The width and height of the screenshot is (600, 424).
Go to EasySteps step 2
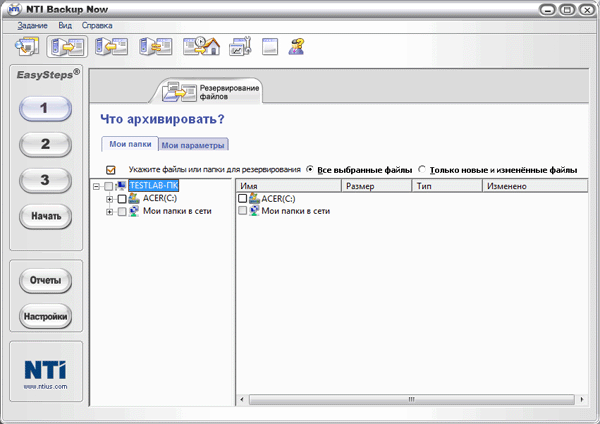click(45, 144)
